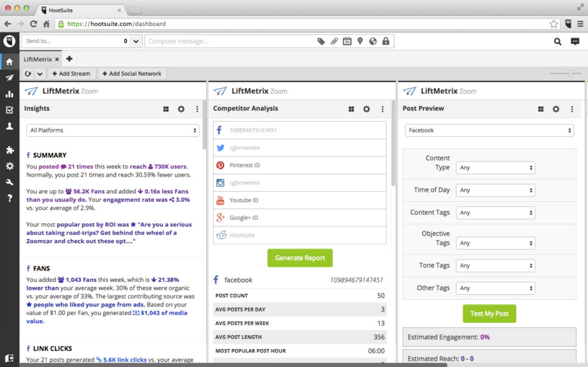
Task: Open Content Type dropdown
Action: (495, 168)
